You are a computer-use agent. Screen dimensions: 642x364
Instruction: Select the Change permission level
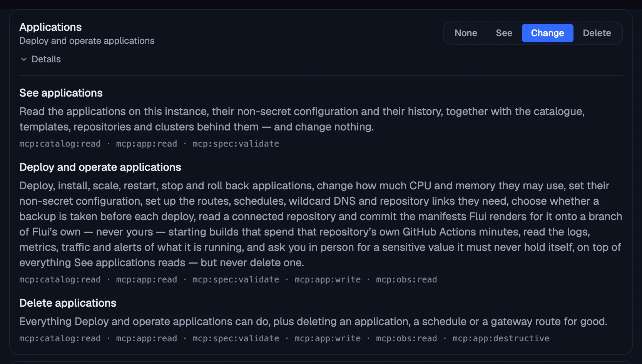[547, 33]
